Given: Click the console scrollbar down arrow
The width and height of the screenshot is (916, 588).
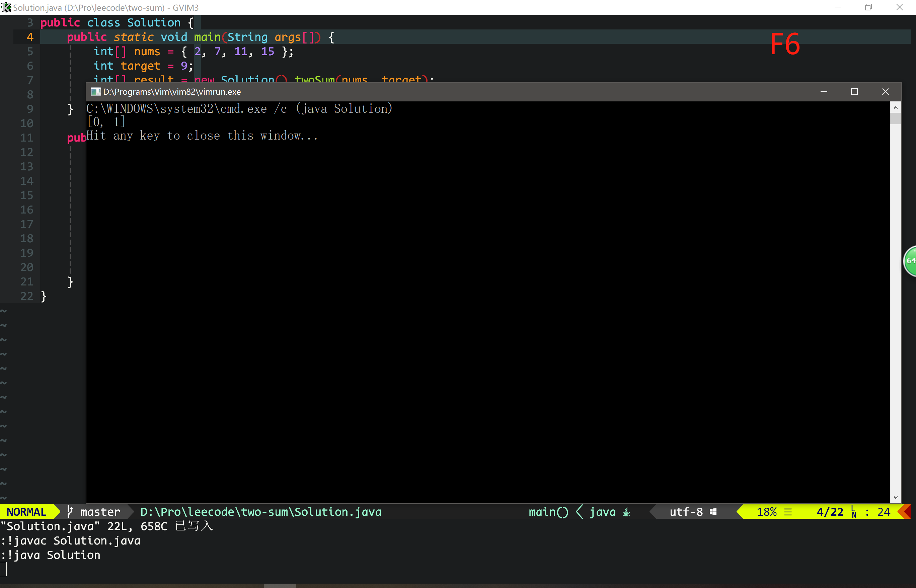Looking at the screenshot, I should coord(895,497).
